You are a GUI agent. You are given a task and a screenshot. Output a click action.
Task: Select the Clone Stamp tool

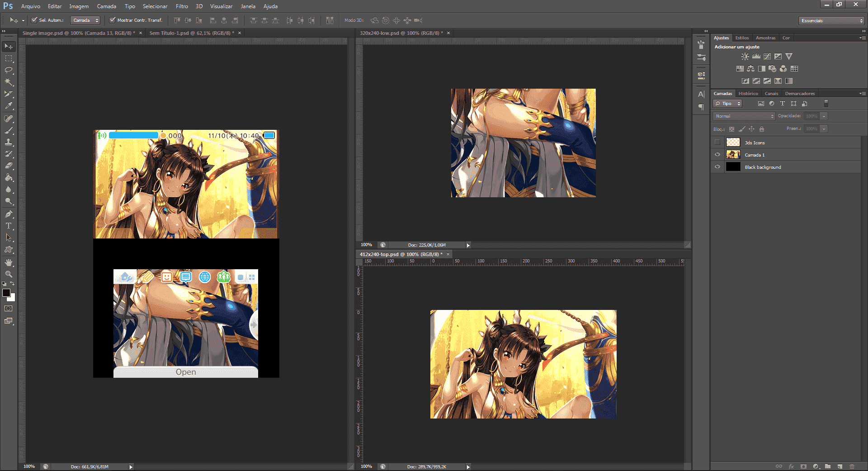(x=9, y=142)
